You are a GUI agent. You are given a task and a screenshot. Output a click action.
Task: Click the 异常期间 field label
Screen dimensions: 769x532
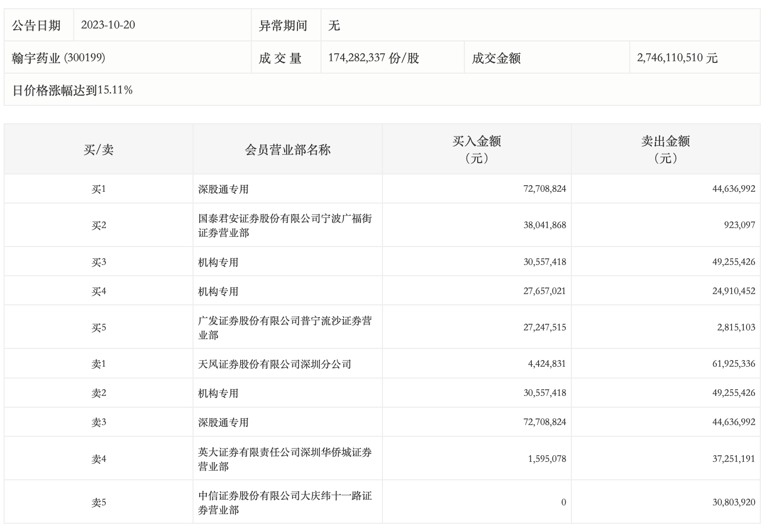pos(283,26)
